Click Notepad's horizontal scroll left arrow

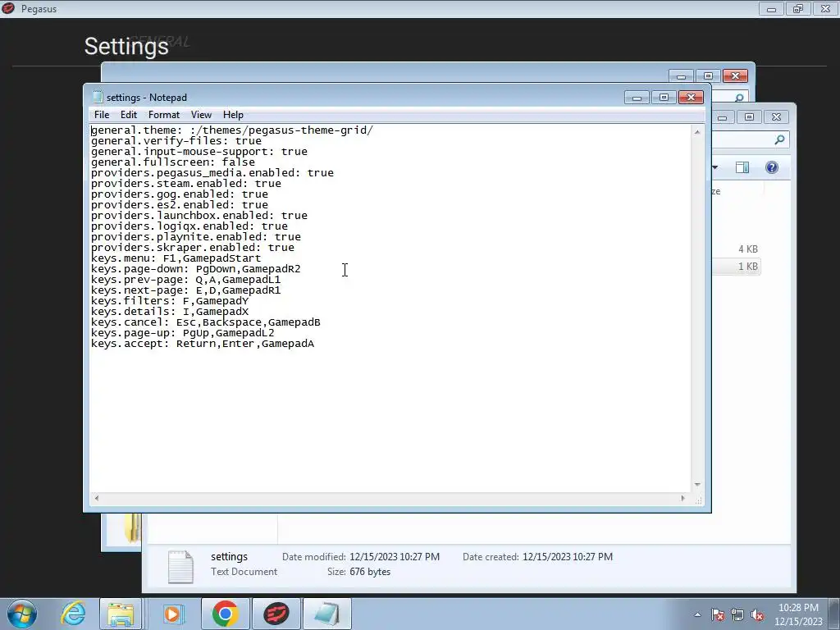pyautogui.click(x=97, y=498)
